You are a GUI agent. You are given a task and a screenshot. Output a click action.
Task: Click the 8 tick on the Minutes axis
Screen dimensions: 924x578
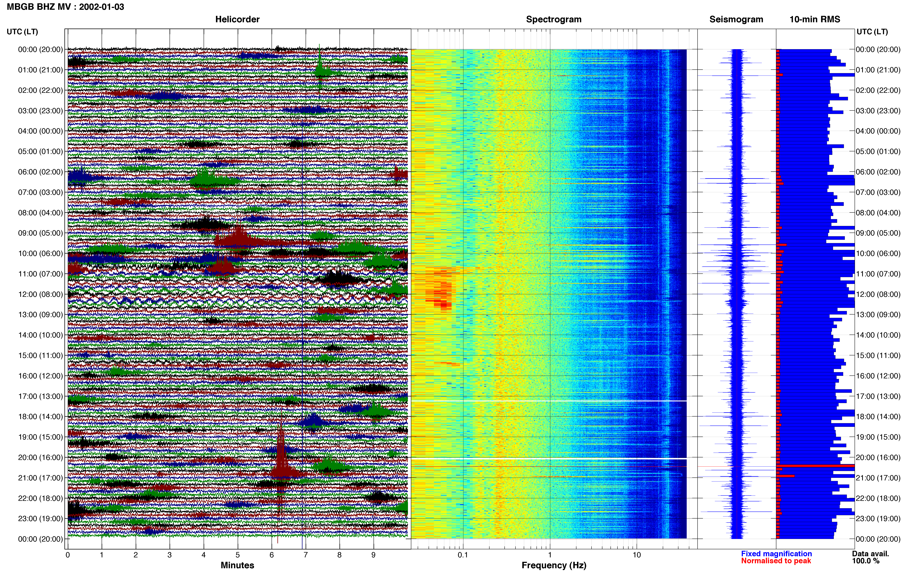[340, 555]
